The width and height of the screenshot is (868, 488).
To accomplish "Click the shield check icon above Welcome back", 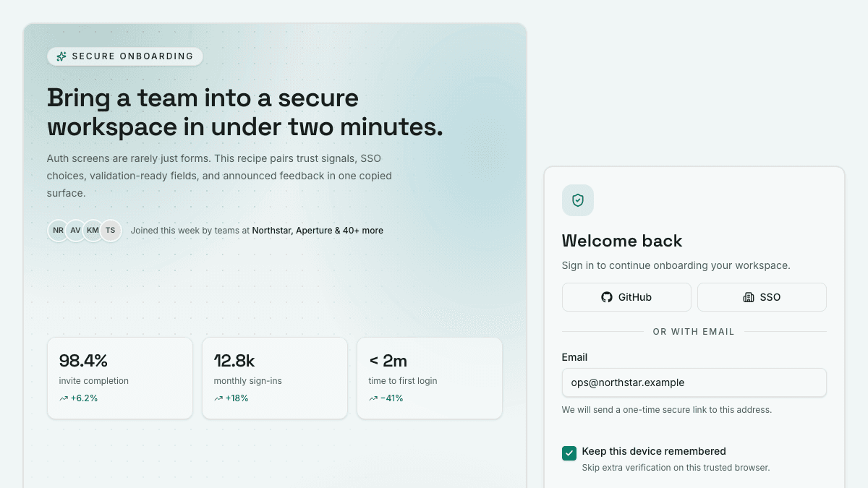I will [578, 200].
